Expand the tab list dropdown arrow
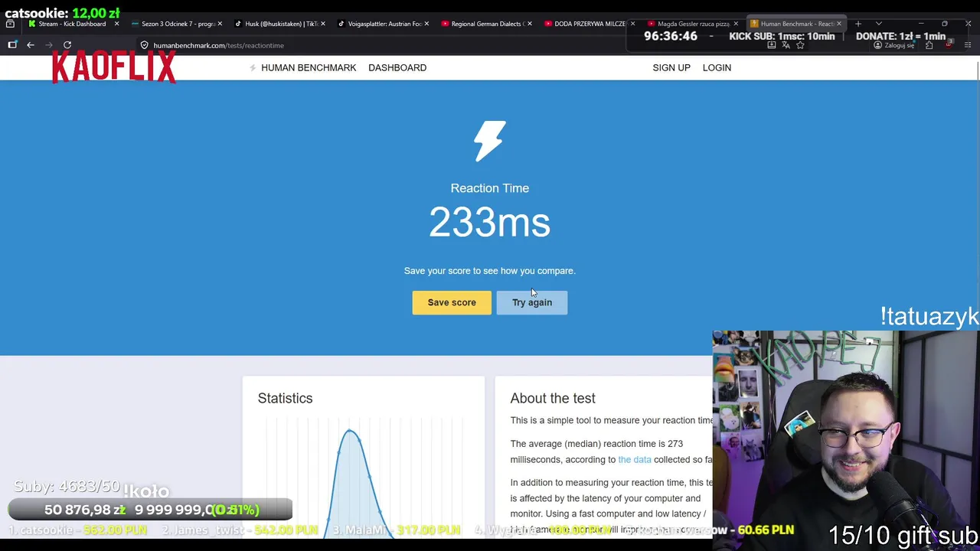This screenshot has width=980, height=551. [x=879, y=24]
